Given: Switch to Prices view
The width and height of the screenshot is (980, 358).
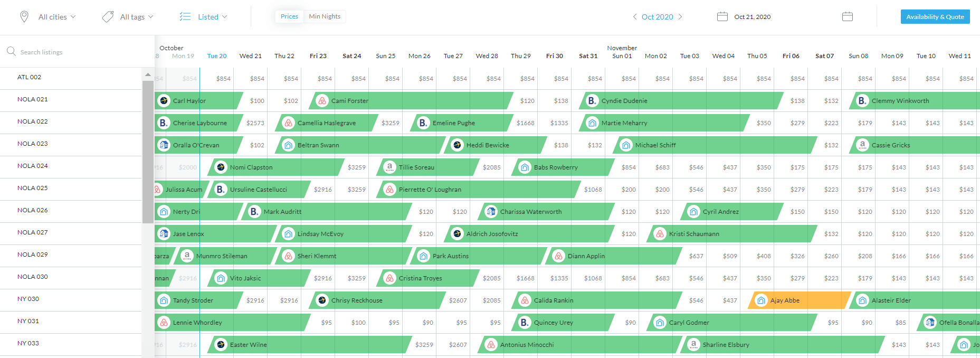Looking at the screenshot, I should (289, 16).
